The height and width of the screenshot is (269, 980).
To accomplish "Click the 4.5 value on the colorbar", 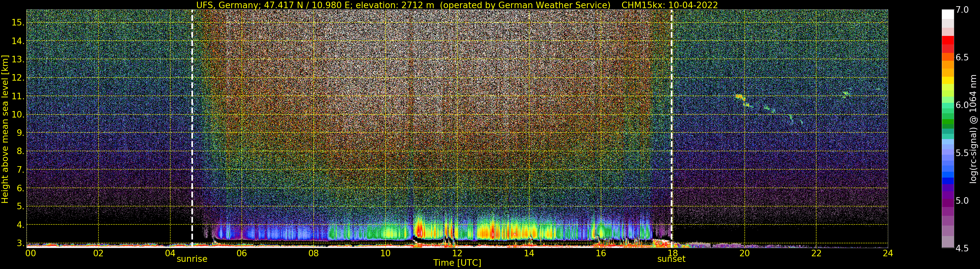I will tap(962, 248).
